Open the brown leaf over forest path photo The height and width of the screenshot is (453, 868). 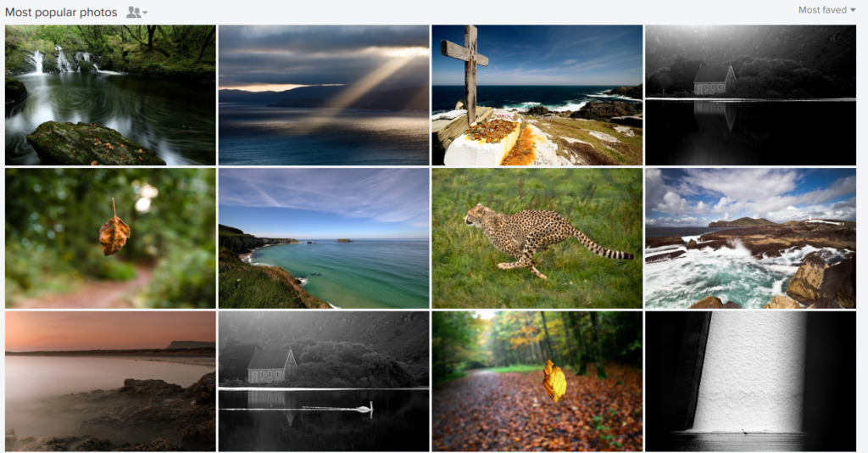[x=110, y=238]
